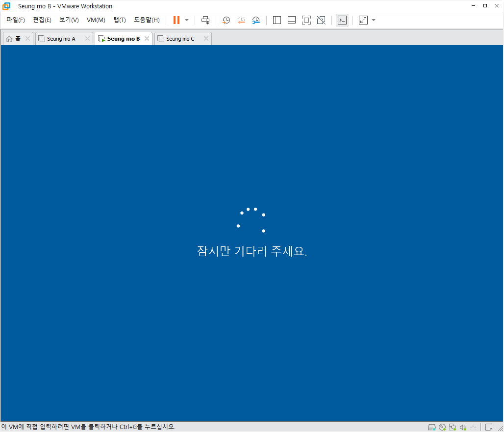Take a snapshot of this virtual machine
This screenshot has width=504, height=432.
(x=226, y=20)
